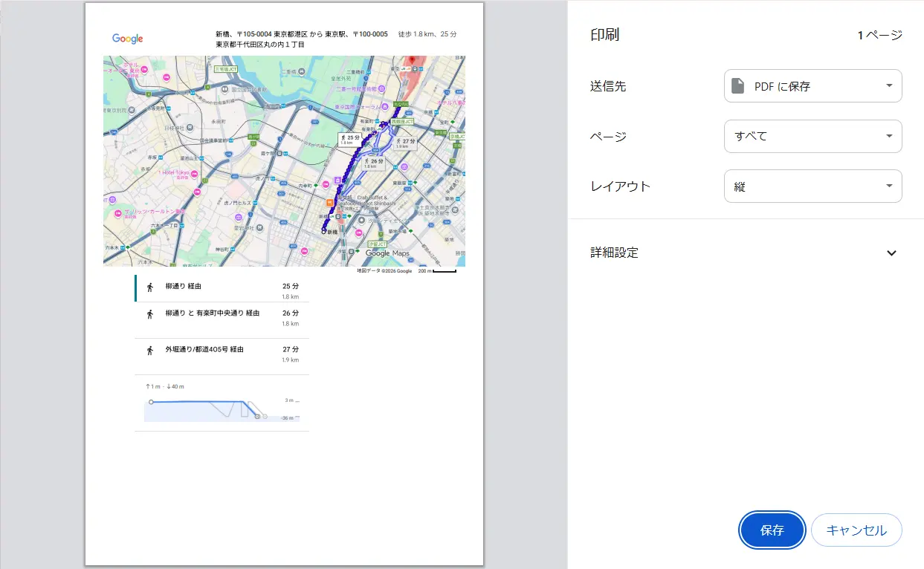Click the 印刷 heading
The height and width of the screenshot is (569, 924).
[604, 35]
